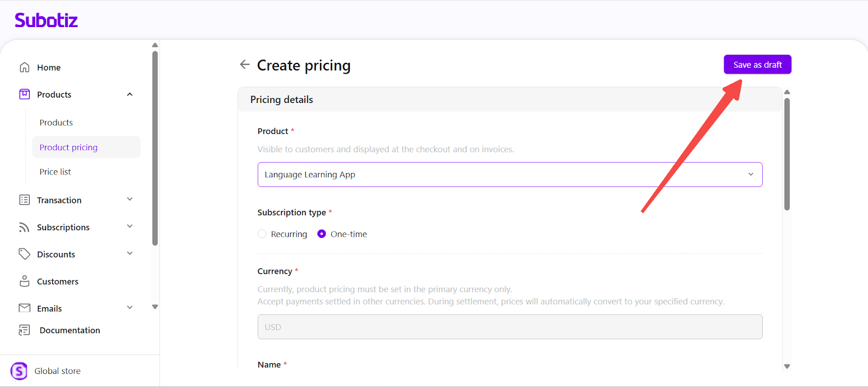The width and height of the screenshot is (868, 387).
Task: Expand the Discounts submenu chevron
Action: (130, 254)
